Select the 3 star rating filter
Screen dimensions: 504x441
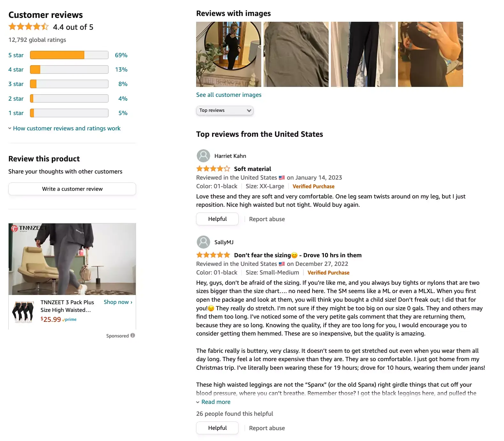(16, 84)
